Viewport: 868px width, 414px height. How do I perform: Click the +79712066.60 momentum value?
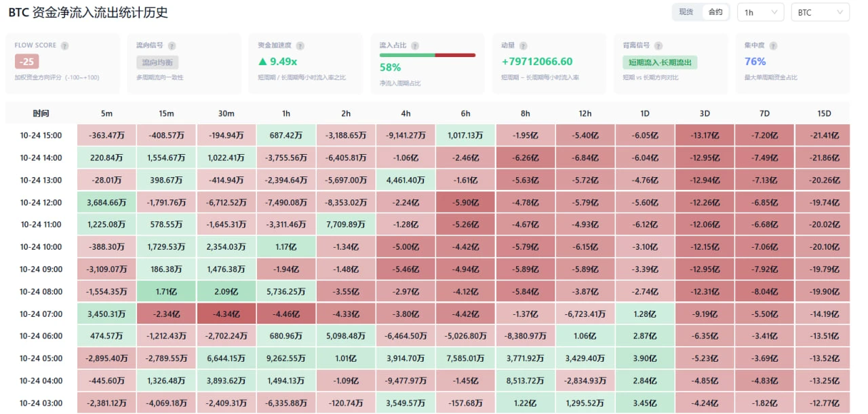(x=537, y=62)
